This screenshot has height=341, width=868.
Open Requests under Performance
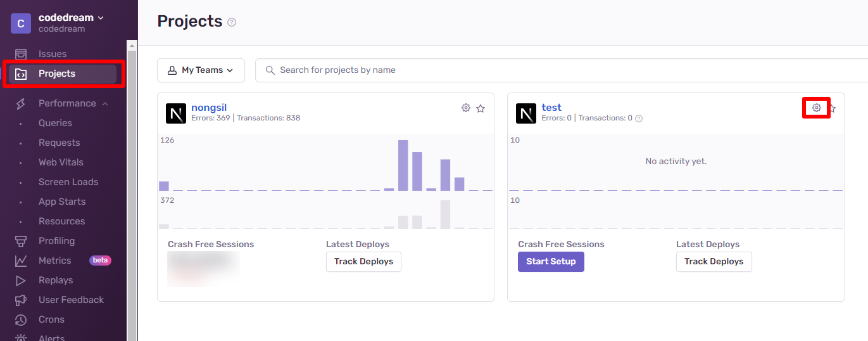[x=60, y=143]
